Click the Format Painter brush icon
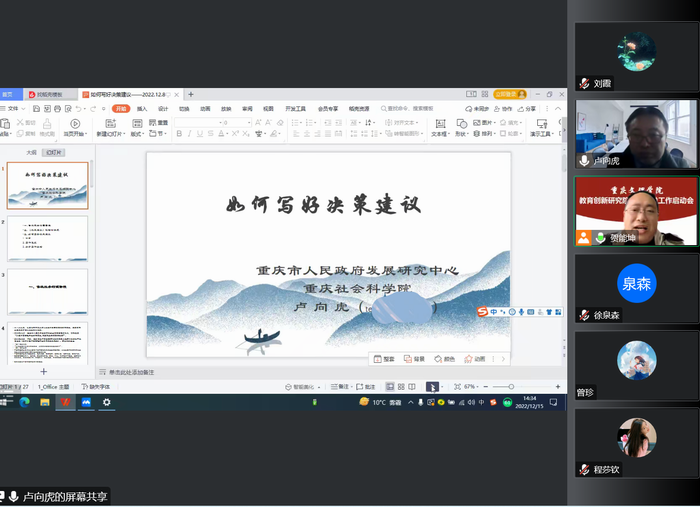The height and width of the screenshot is (507, 700). coord(47,123)
